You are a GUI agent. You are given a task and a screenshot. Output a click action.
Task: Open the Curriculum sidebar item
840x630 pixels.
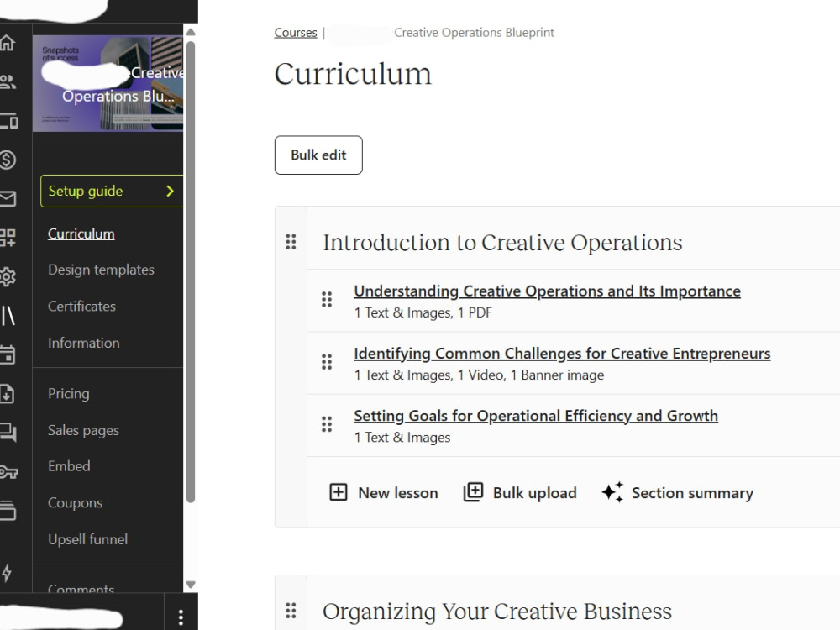(x=81, y=234)
